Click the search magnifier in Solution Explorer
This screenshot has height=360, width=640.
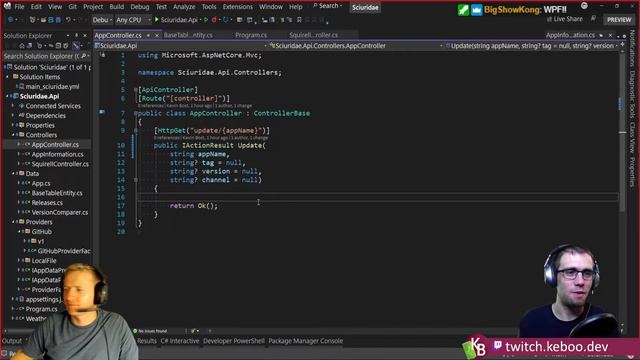coord(83,56)
